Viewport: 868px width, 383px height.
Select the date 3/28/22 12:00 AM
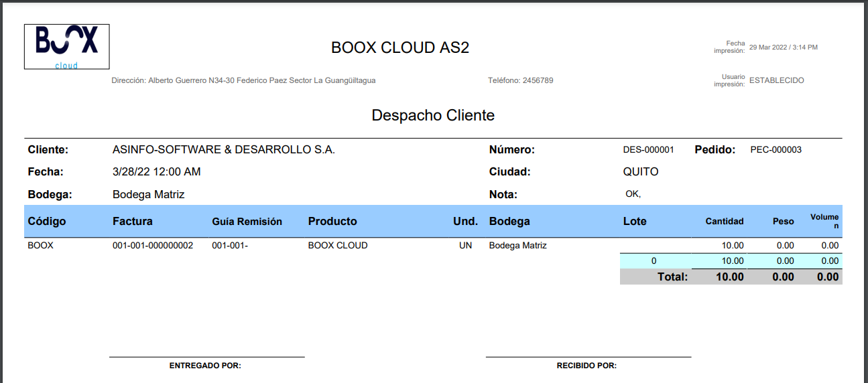(156, 172)
